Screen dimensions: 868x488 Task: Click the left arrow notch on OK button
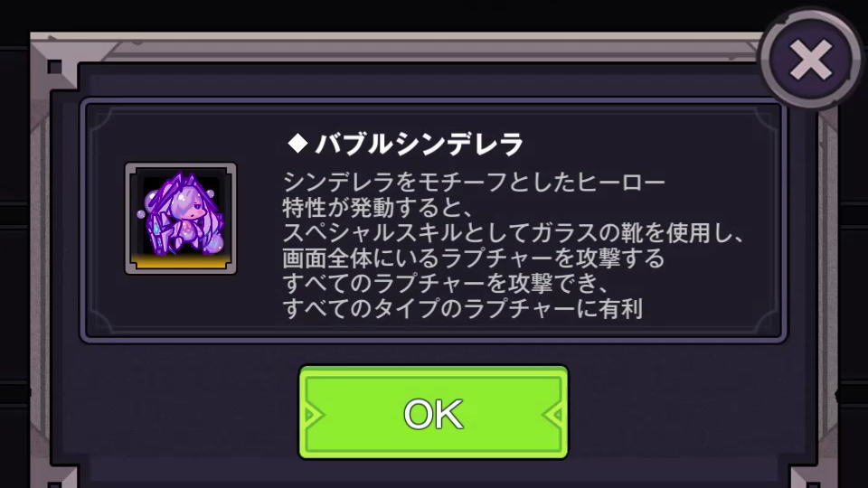[x=314, y=415]
